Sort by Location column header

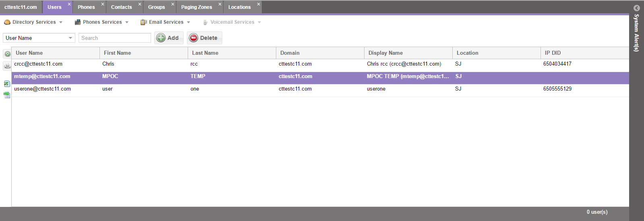tap(497, 53)
